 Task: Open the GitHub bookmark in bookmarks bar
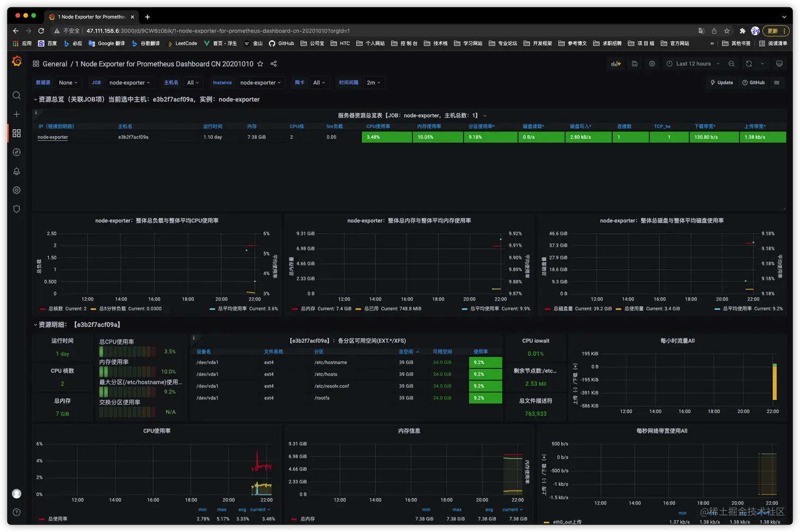281,43
